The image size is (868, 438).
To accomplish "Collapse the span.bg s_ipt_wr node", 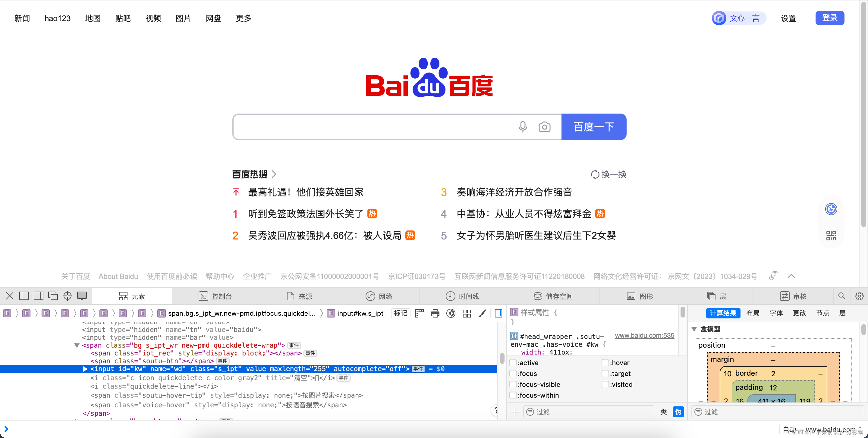I will 77,345.
